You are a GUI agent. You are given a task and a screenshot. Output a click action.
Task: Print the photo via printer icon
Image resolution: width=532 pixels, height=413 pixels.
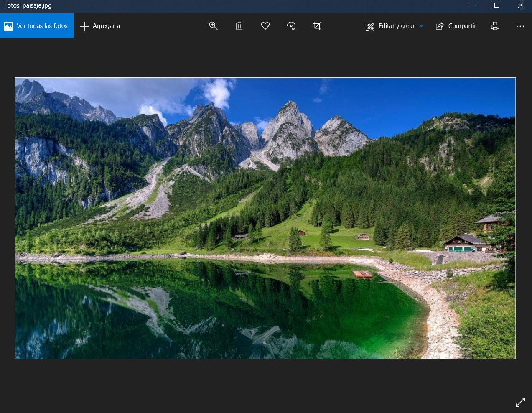(x=495, y=26)
